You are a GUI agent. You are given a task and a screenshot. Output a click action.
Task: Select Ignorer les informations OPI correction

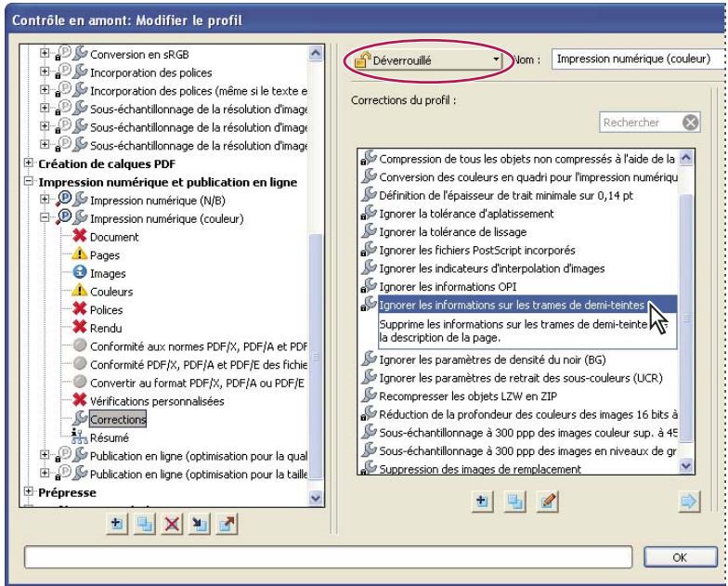(448, 287)
